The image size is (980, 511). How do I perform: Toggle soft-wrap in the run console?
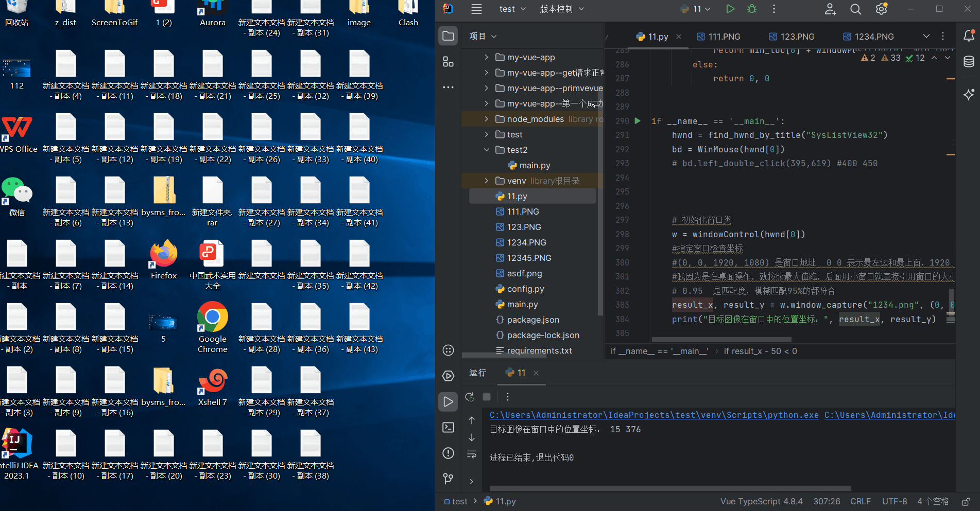pos(472,453)
